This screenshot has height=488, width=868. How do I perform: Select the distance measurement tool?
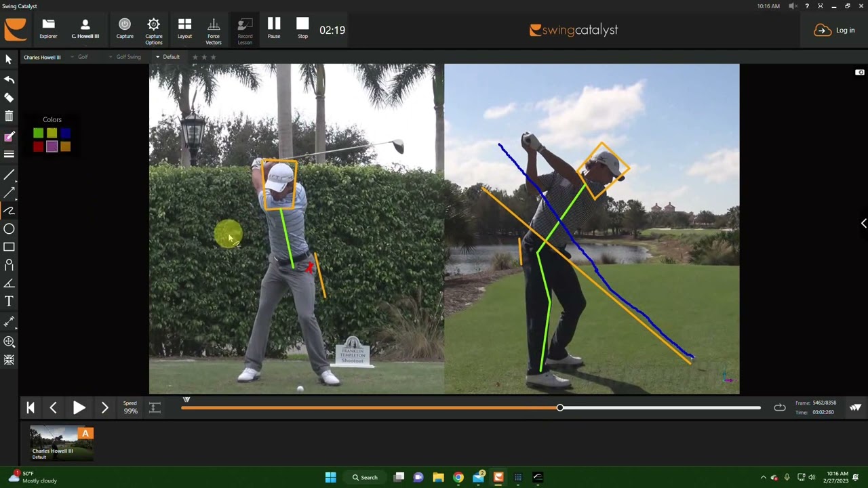[9, 321]
